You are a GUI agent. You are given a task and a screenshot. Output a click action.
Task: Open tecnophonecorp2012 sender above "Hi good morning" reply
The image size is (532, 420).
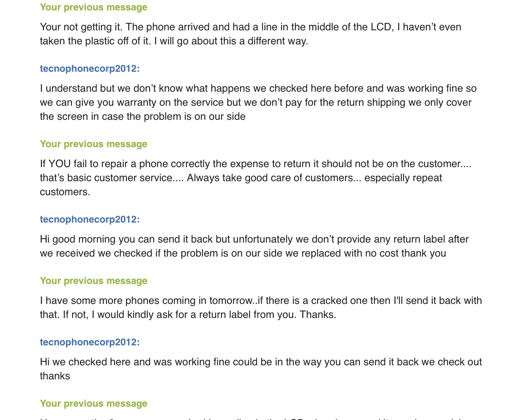pos(90,219)
